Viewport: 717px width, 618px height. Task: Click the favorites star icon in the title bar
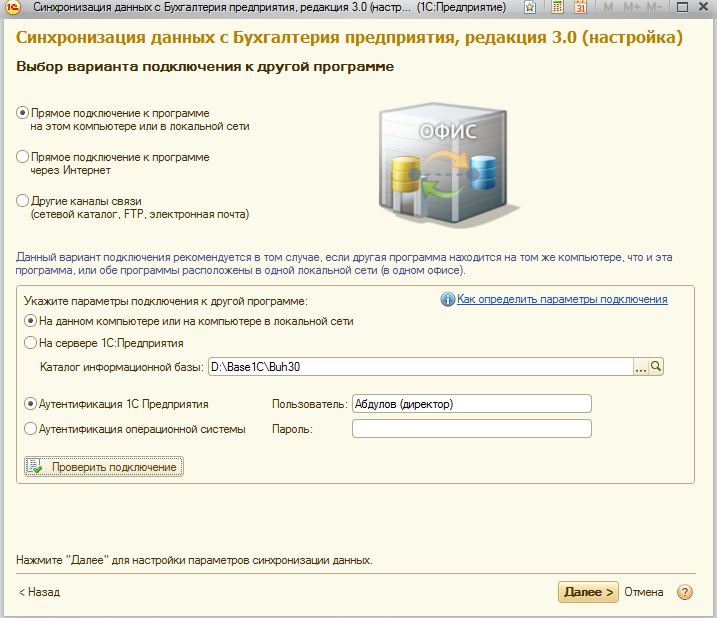click(530, 8)
